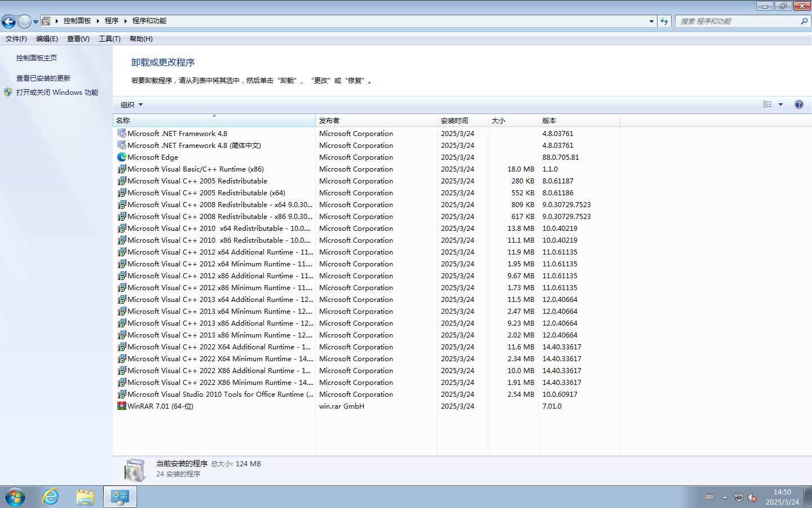Sort the list by 安装时间 column header
The width and height of the screenshot is (812, 508).
[x=454, y=121]
